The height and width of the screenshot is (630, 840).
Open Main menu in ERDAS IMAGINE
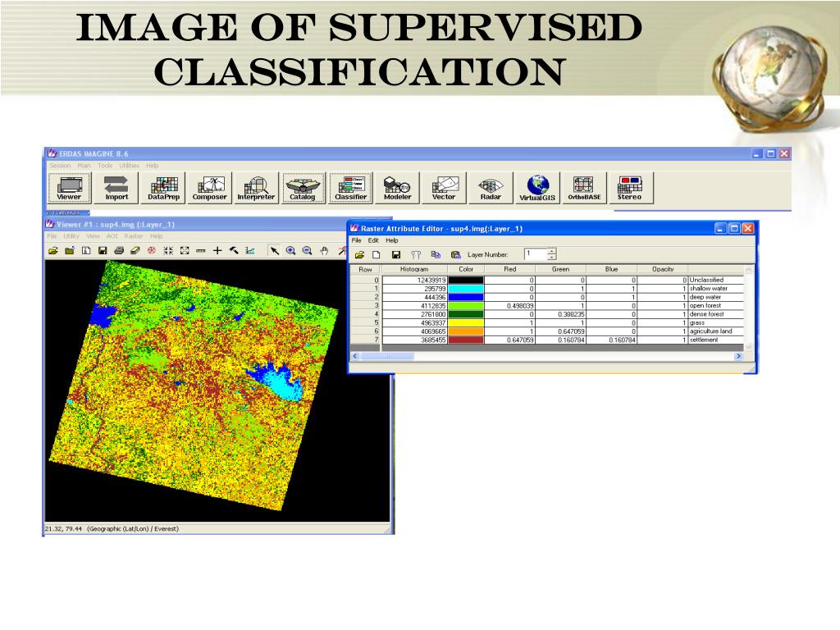click(84, 166)
